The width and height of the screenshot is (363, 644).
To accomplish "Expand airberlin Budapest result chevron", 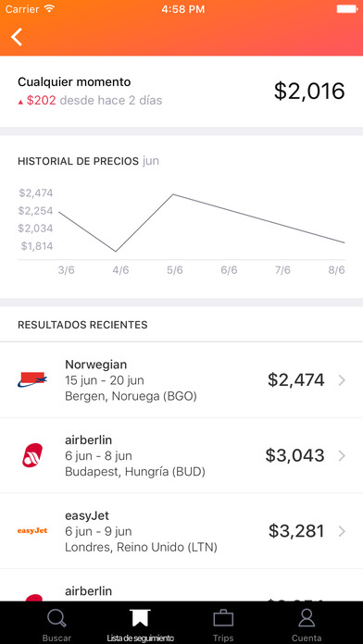I will click(x=342, y=455).
